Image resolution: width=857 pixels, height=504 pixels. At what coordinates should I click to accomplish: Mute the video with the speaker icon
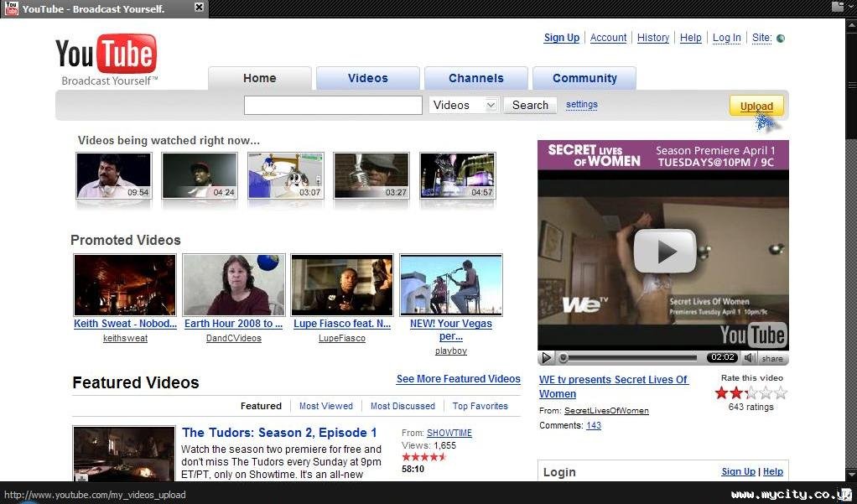point(750,357)
